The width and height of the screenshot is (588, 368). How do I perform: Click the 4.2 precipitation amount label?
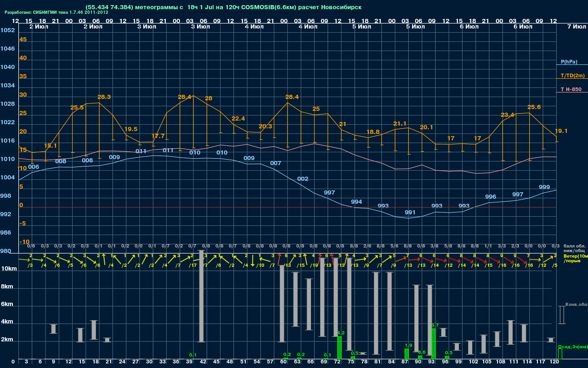[x=341, y=333]
